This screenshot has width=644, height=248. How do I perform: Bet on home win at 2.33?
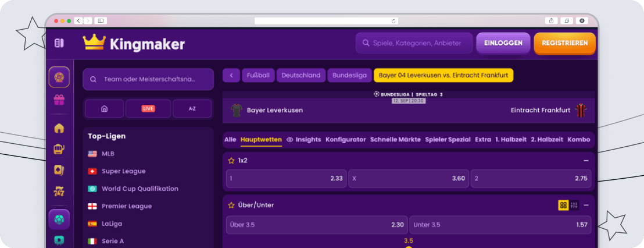point(287,179)
